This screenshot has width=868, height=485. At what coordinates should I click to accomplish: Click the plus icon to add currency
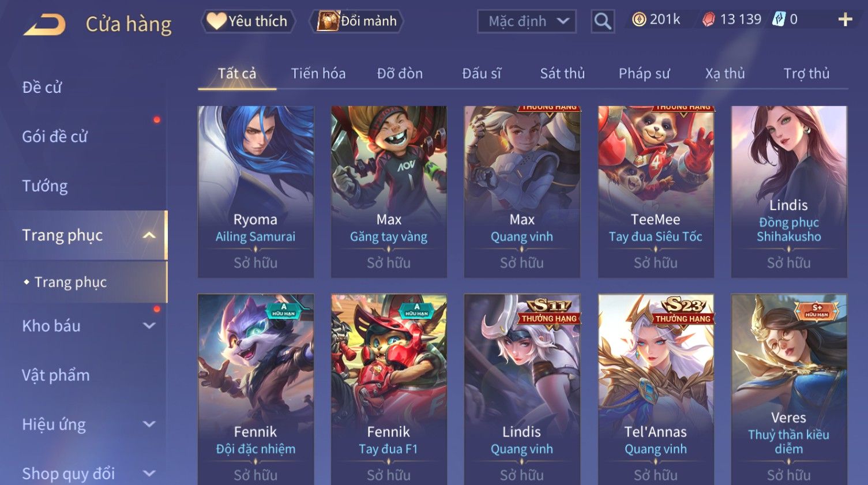[x=845, y=20]
